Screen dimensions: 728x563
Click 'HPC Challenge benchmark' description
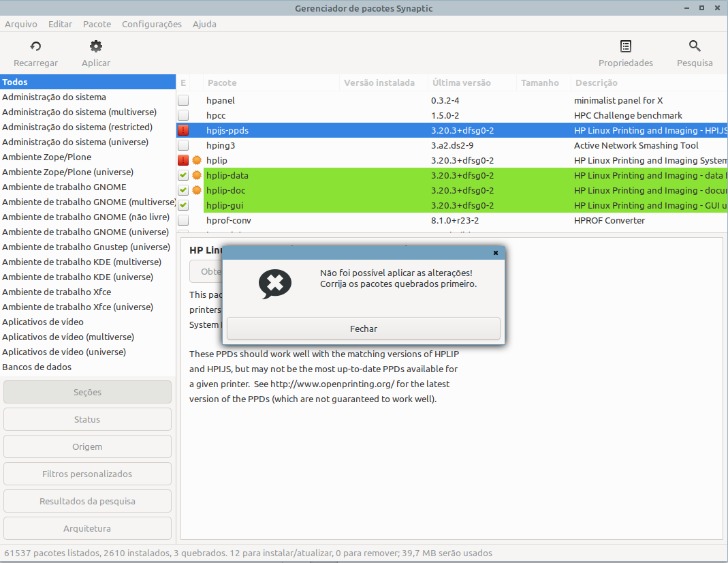coord(628,115)
